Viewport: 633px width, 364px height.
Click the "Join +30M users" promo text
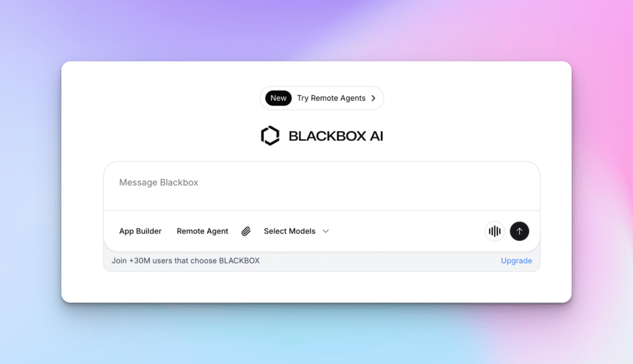[185, 261]
